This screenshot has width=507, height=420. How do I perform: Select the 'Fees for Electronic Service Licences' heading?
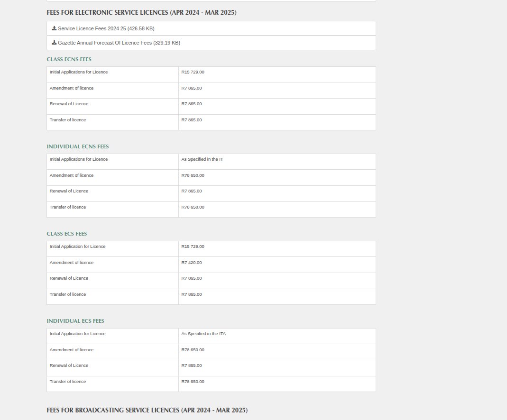142,13
